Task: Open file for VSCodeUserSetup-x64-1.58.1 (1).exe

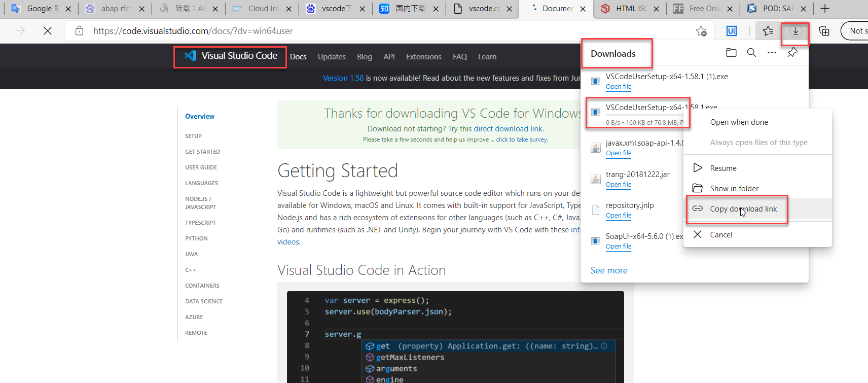Action: click(x=619, y=87)
